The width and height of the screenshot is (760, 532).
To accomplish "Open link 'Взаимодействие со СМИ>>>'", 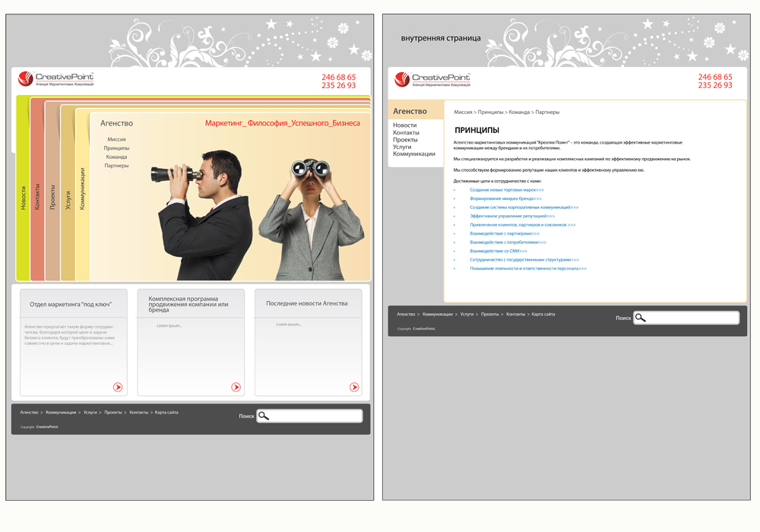I will pyautogui.click(x=499, y=251).
